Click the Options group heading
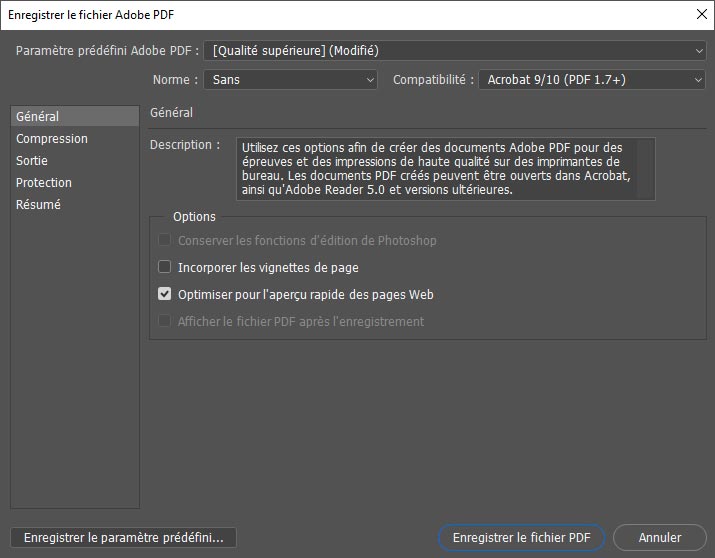Viewport: 715px width, 558px height. pyautogui.click(x=194, y=217)
